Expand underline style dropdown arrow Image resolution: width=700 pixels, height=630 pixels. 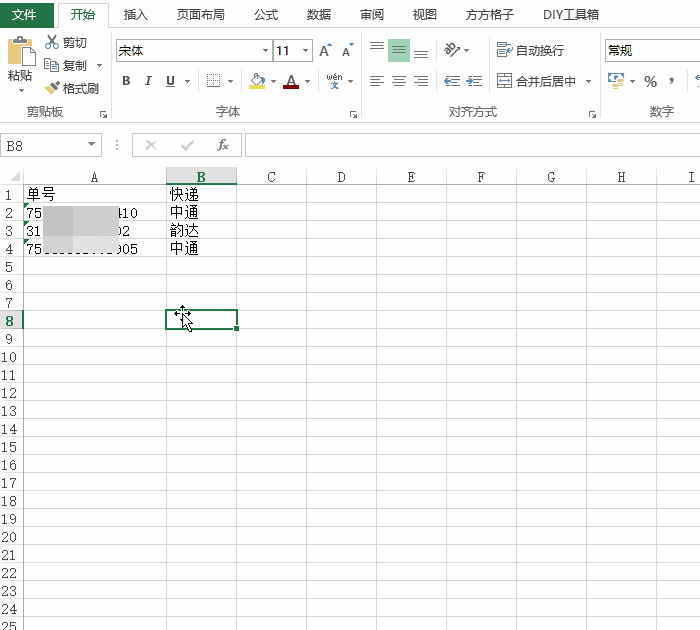pos(188,81)
